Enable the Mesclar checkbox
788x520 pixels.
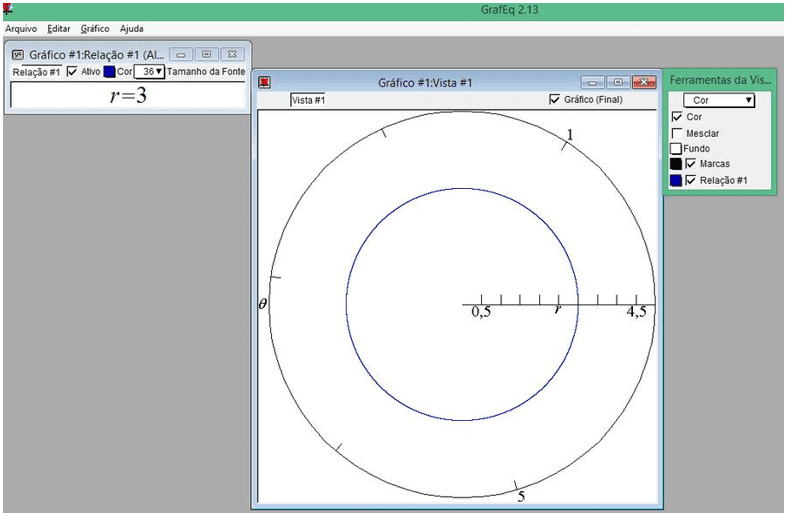click(677, 133)
